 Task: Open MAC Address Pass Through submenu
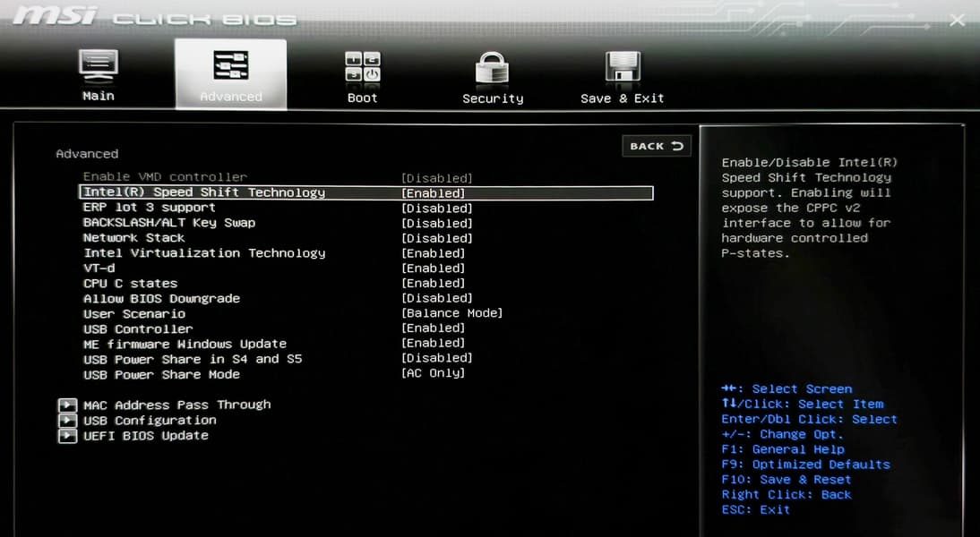tap(176, 405)
